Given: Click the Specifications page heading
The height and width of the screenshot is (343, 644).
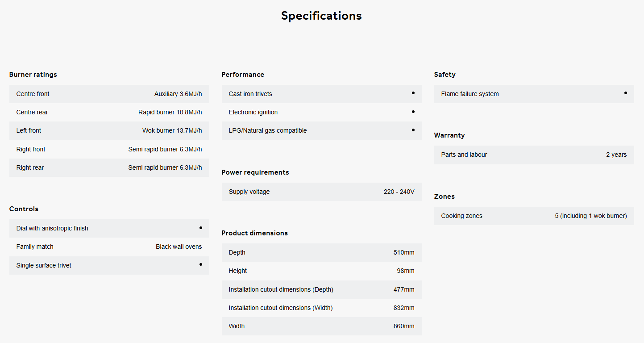Looking at the screenshot, I should point(321,16).
